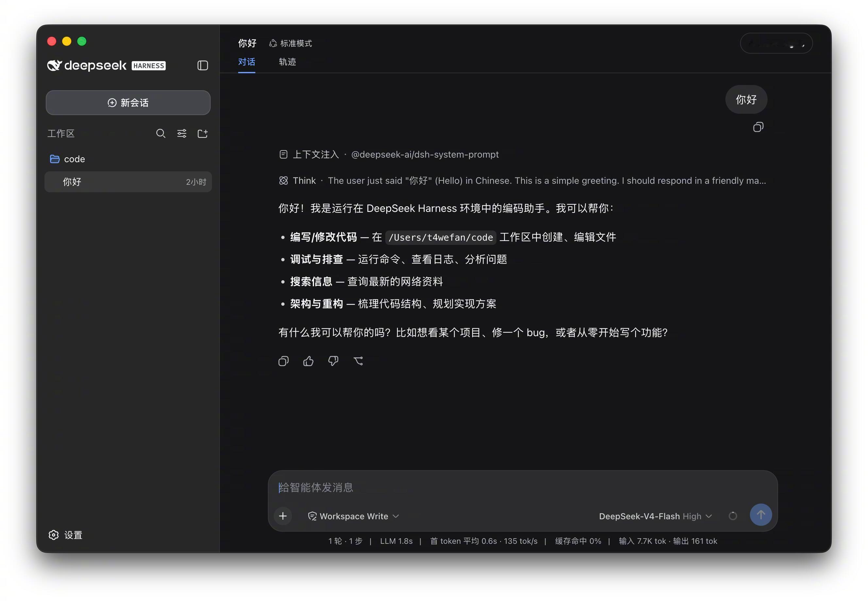Open the 你好 conversation in sidebar
The width and height of the screenshot is (868, 601).
[128, 182]
